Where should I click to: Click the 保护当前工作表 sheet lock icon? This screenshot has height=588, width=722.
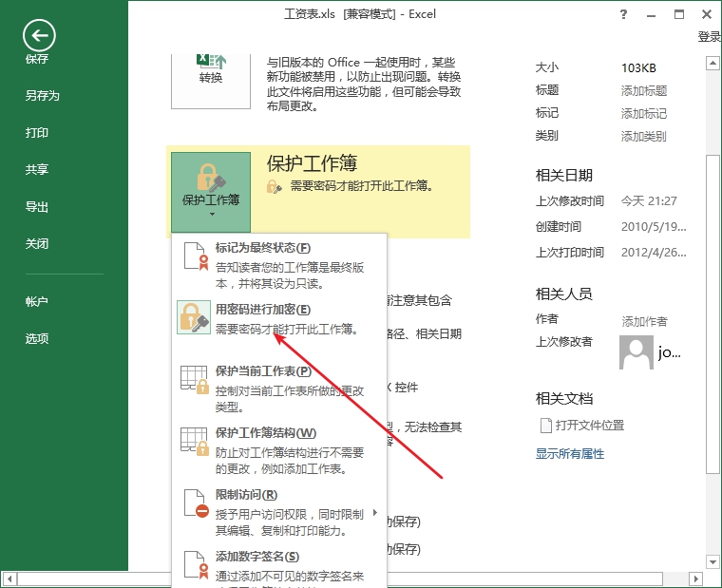[195, 380]
